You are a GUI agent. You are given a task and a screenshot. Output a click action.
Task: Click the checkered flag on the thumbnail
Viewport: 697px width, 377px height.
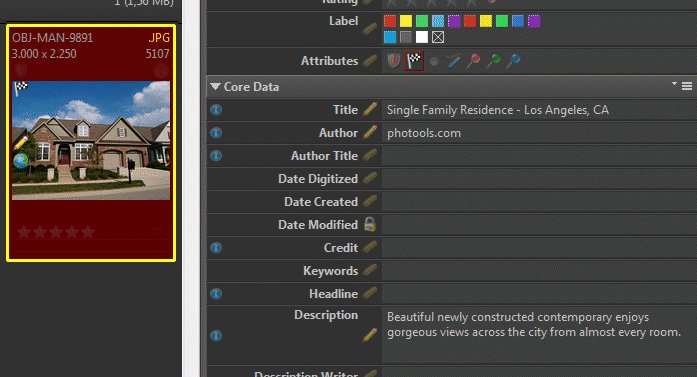click(21, 88)
